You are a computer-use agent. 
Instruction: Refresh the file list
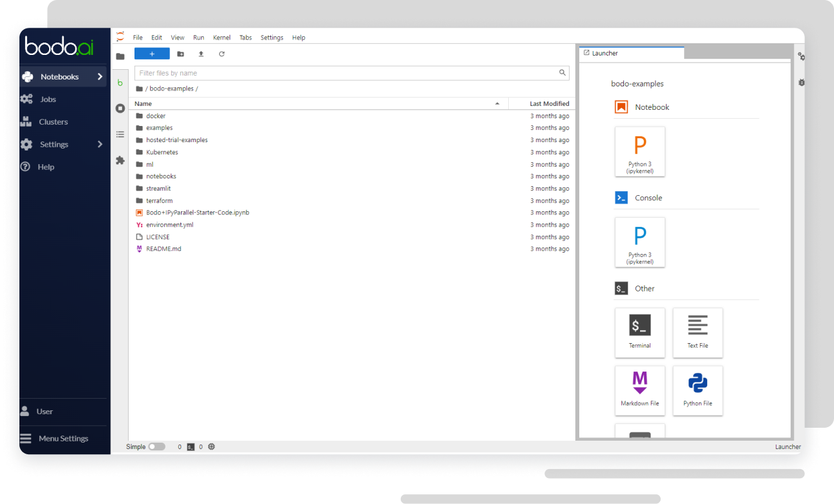(x=222, y=54)
